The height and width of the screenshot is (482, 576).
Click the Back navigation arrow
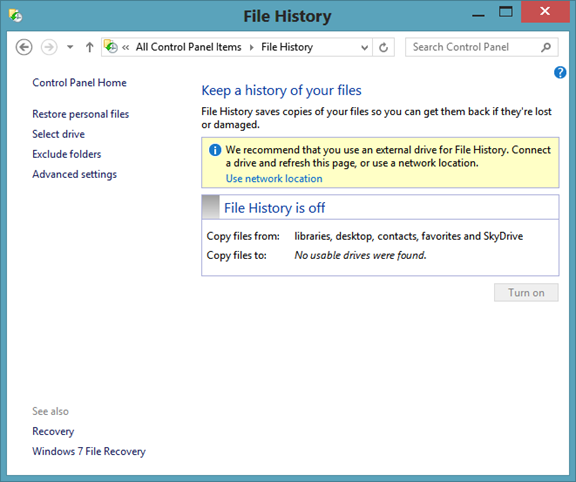(24, 47)
